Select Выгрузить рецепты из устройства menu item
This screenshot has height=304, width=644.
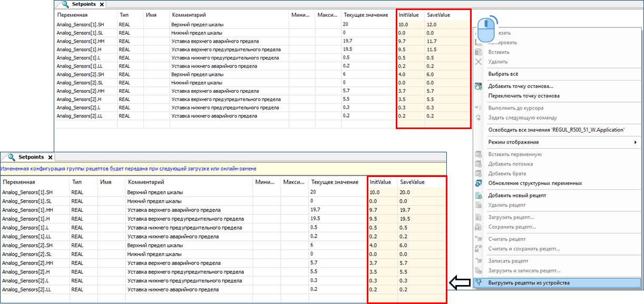tap(529, 283)
